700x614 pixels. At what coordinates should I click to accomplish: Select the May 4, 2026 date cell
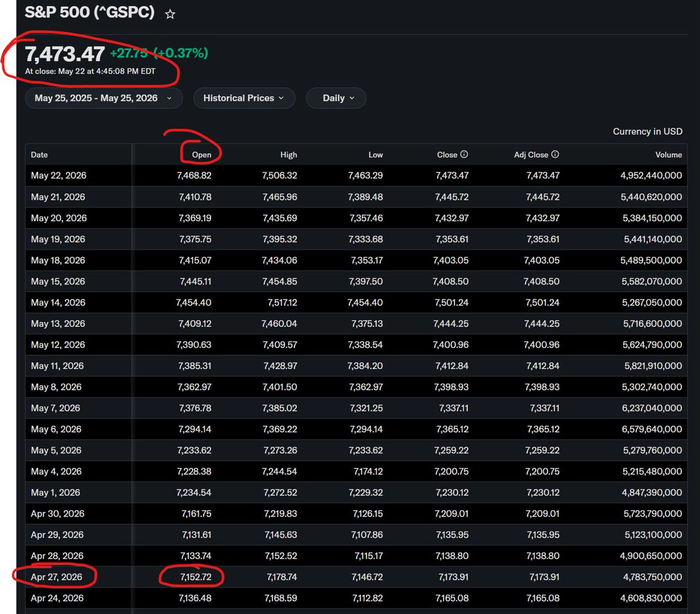tap(56, 472)
